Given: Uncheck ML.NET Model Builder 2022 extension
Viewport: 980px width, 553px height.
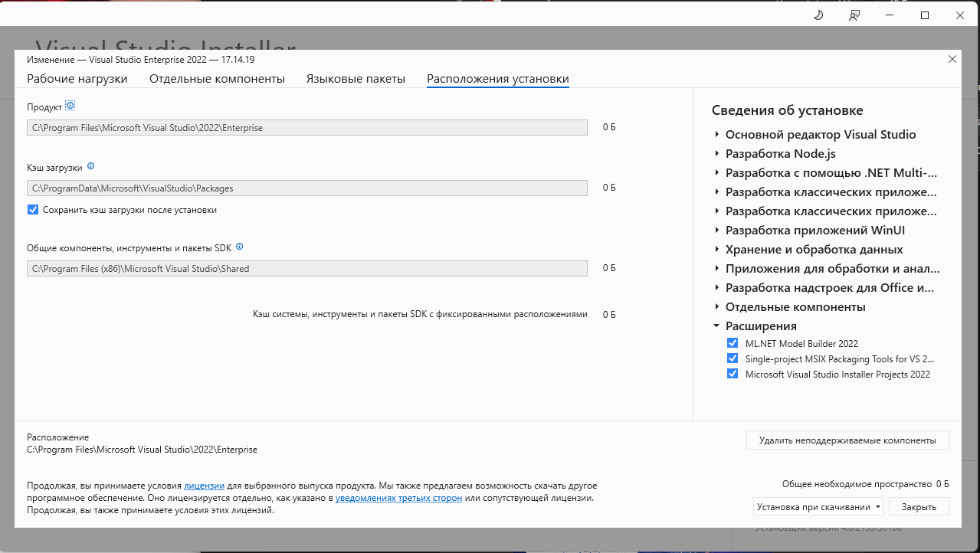Looking at the screenshot, I should click(732, 344).
